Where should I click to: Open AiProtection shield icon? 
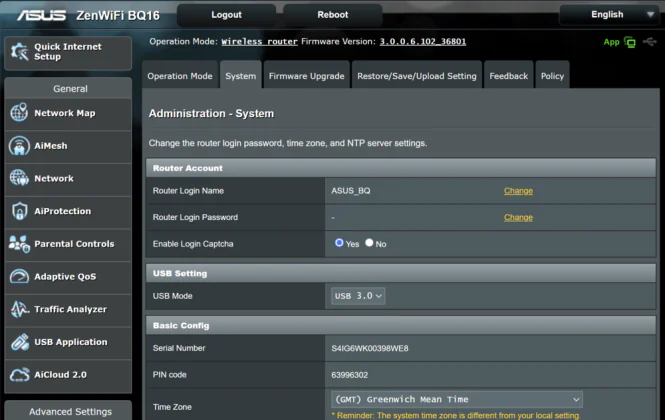pyautogui.click(x=19, y=211)
